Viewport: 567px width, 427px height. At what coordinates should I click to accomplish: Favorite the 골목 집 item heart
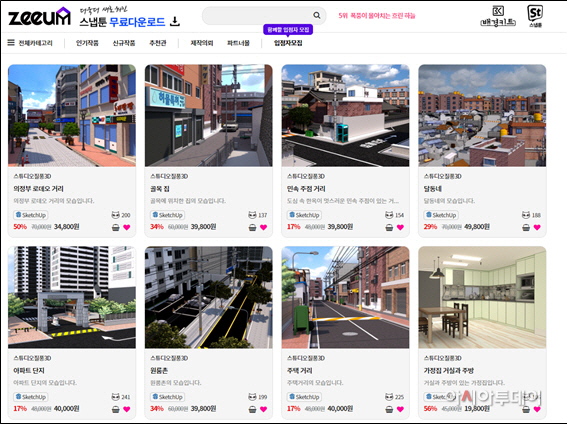click(x=264, y=227)
